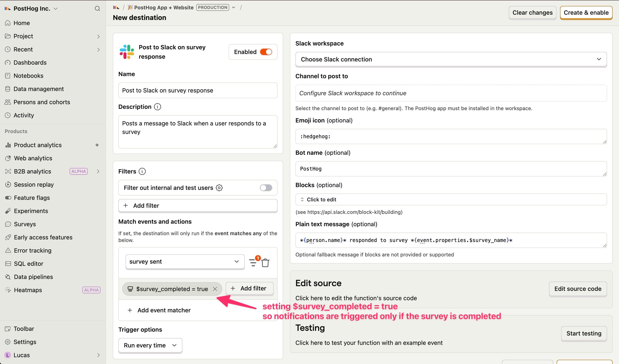619x364 pixels.
Task: Delete the survey sent matcher with trash icon
Action: [x=265, y=263]
